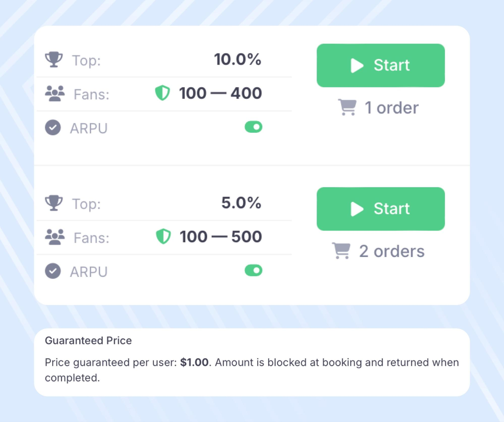Viewport: 504px width, 422px height.
Task: Select the 100 — 500 fans range
Action: [221, 237]
